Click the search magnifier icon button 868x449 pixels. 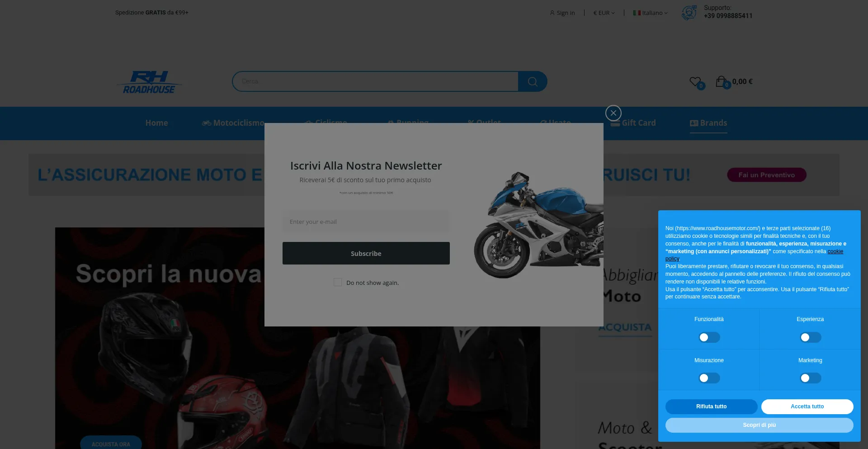pos(532,82)
